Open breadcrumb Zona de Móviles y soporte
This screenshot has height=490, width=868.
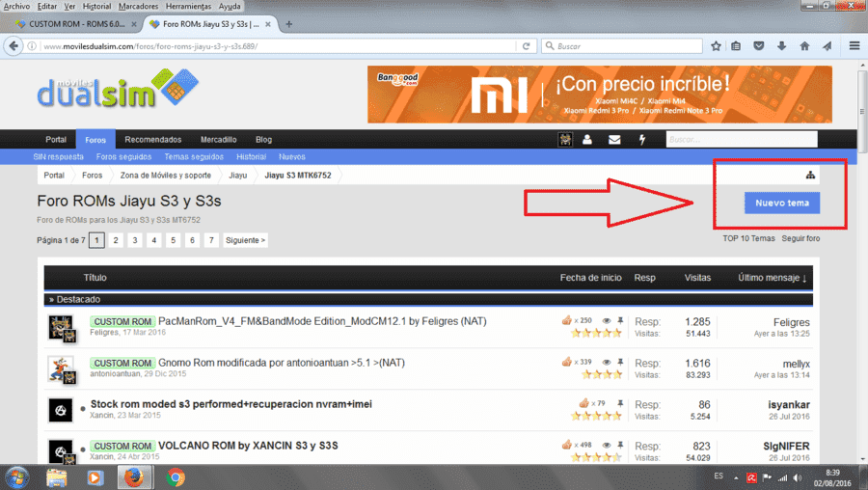(166, 176)
